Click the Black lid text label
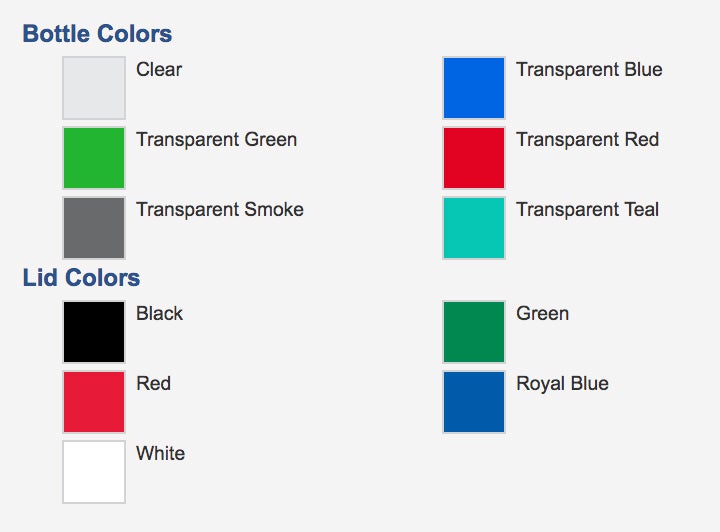 (x=159, y=314)
